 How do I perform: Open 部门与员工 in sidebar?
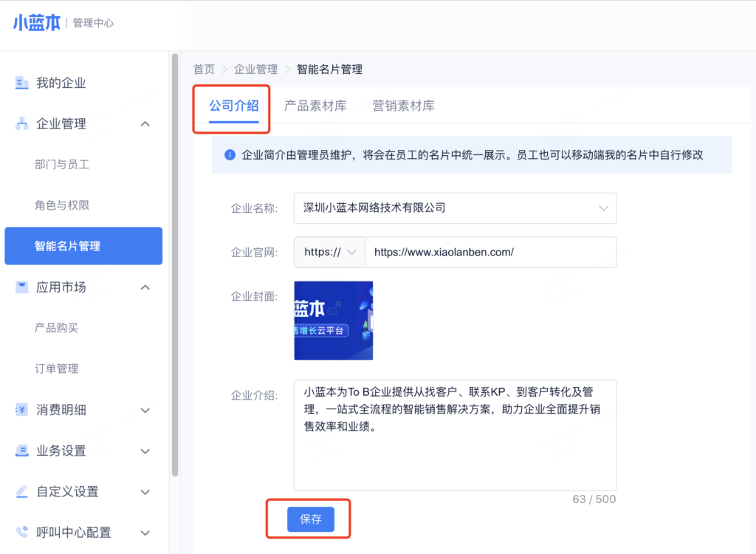[x=62, y=165]
